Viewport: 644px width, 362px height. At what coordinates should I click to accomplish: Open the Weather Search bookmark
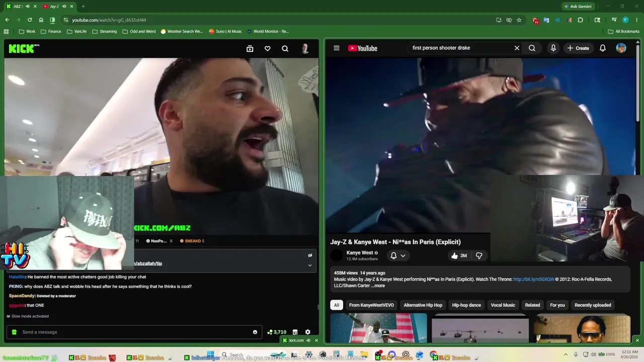[182, 31]
